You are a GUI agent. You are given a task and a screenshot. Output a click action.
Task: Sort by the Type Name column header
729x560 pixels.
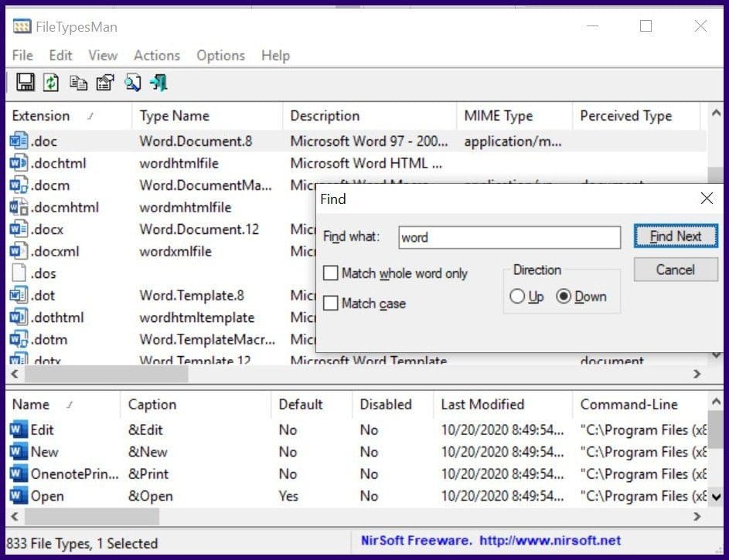tap(207, 116)
